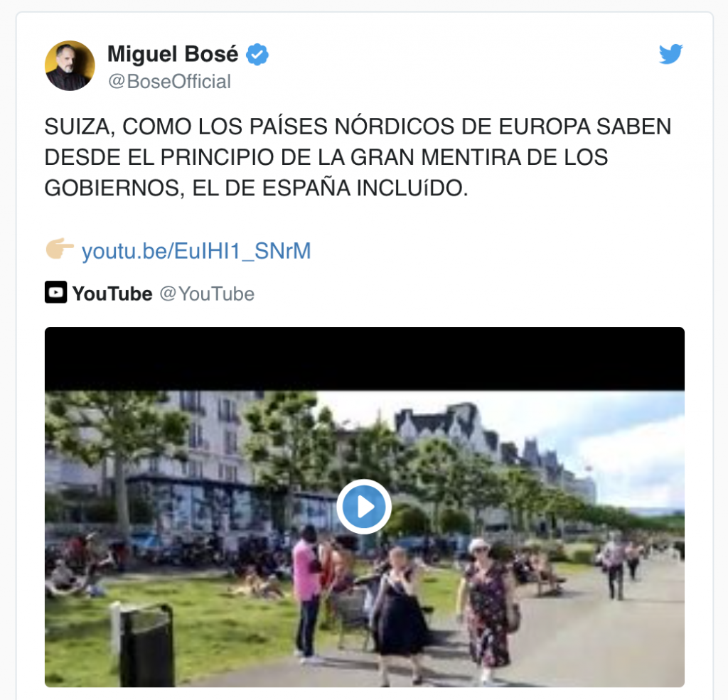This screenshot has height=700, width=728.
Task: Click the pointing hand emoji
Action: click(x=60, y=249)
